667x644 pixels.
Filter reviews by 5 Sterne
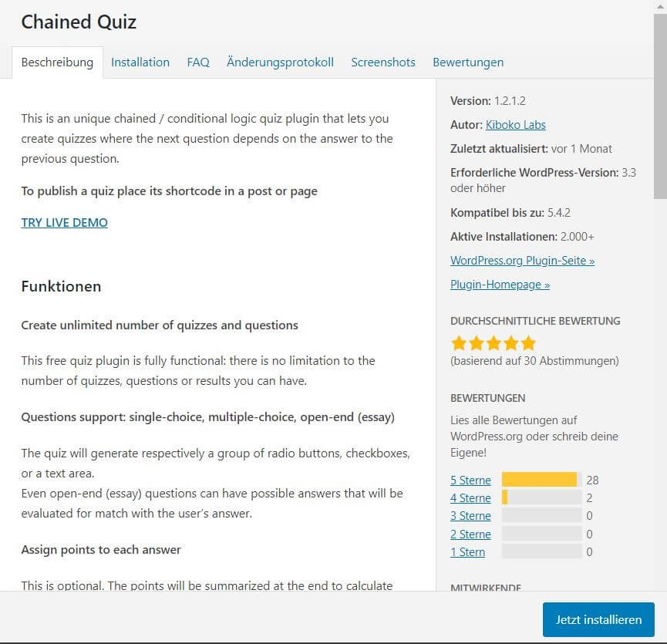[470, 480]
